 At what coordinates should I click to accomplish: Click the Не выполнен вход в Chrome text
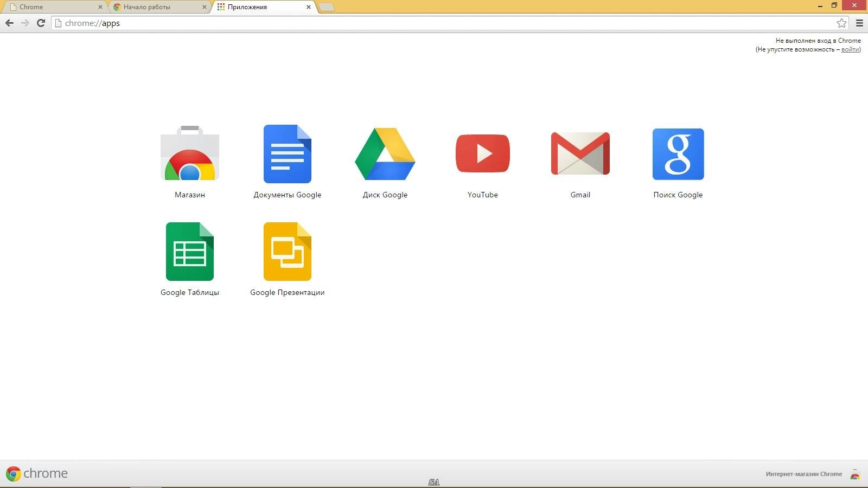pos(818,41)
